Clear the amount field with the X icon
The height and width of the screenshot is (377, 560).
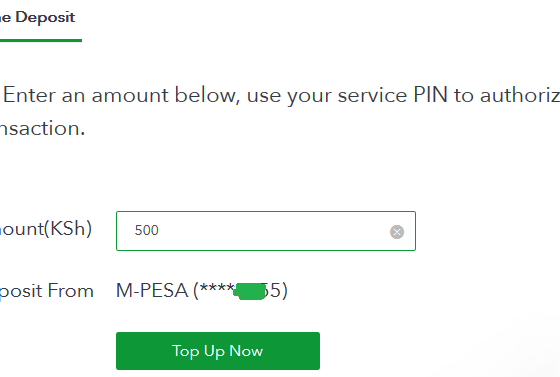397,232
